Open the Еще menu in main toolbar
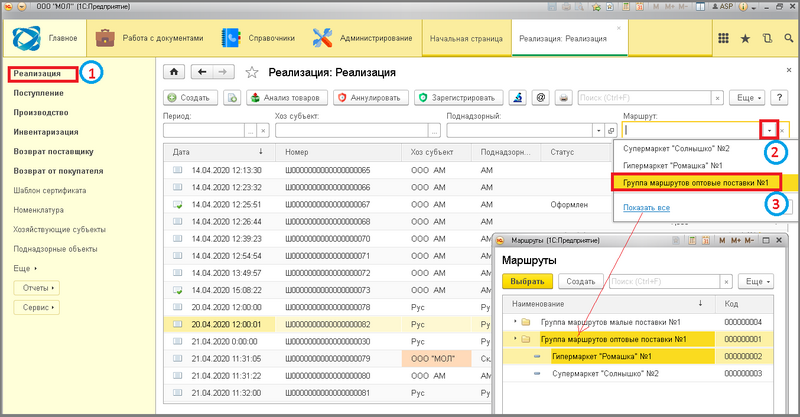The height and width of the screenshot is (417, 800). point(748,97)
